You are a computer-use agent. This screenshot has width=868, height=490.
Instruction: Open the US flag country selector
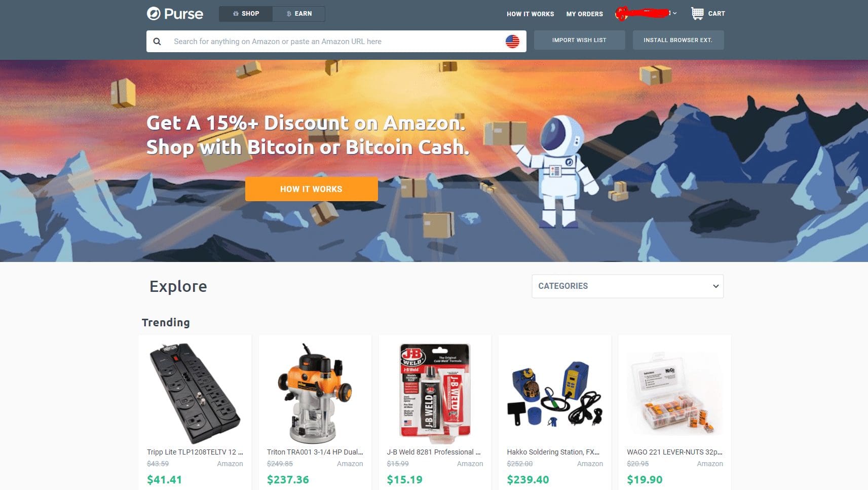512,42
